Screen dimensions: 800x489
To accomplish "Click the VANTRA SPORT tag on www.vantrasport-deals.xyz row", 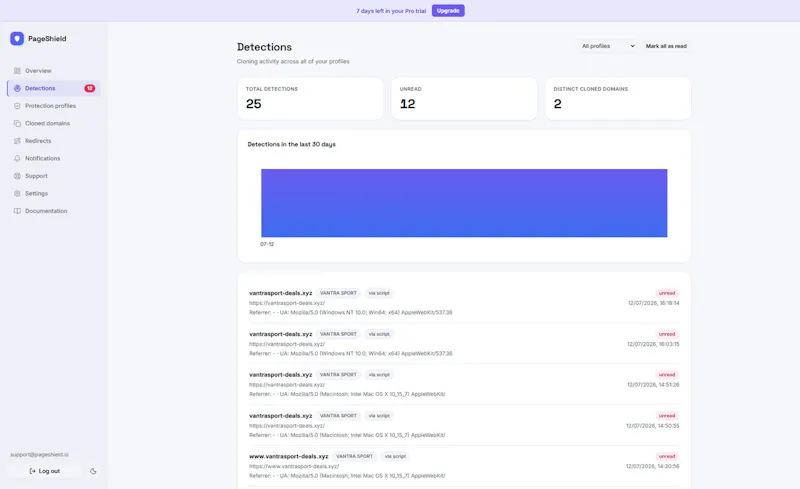I will point(355,456).
